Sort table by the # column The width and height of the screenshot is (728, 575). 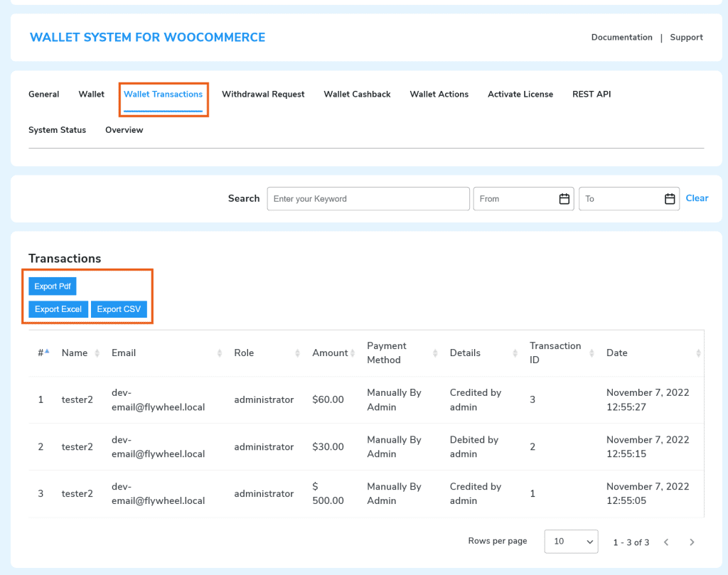(x=43, y=353)
